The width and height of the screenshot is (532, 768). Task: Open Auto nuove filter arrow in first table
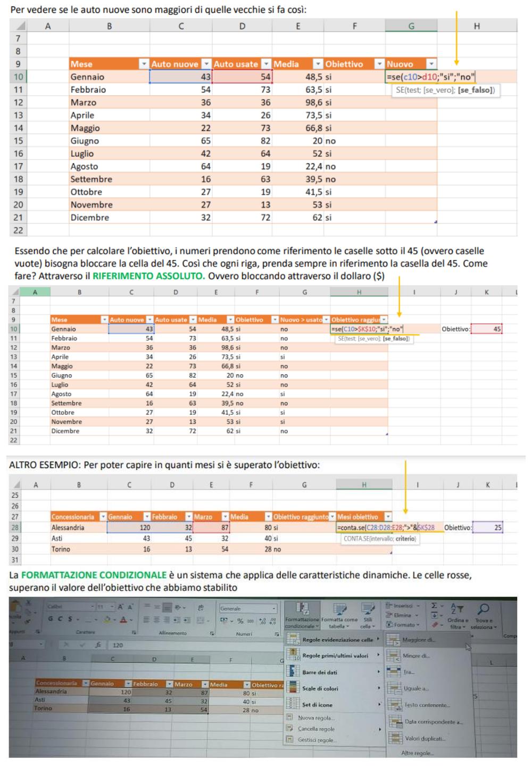(206, 64)
